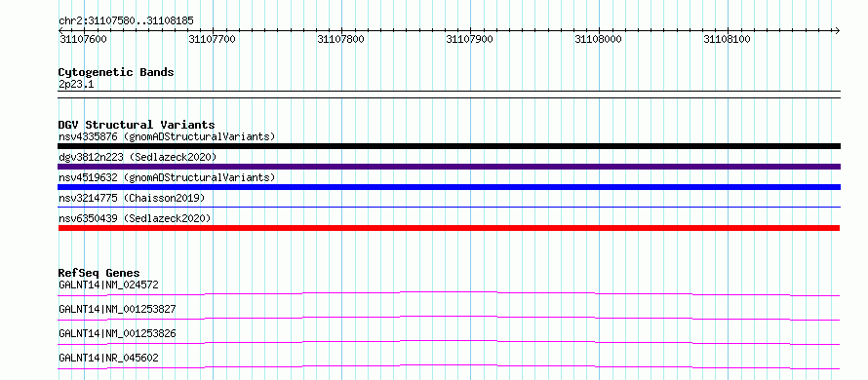Select the 2p23.1 band label
This screenshot has width=868, height=380.
pos(76,84)
